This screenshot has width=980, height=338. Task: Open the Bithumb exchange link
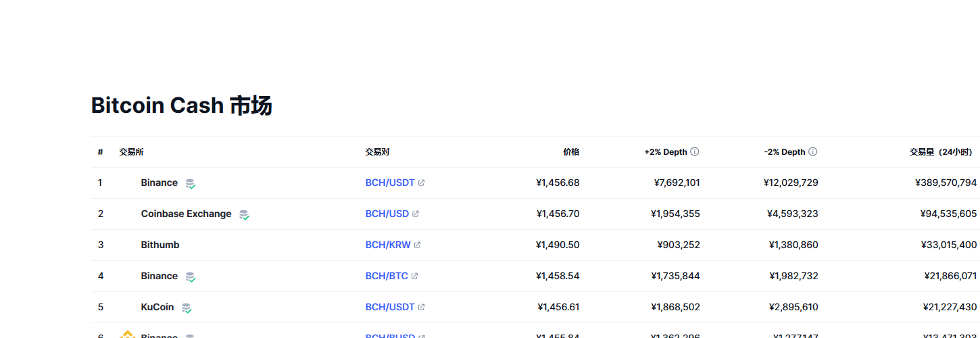tap(160, 245)
